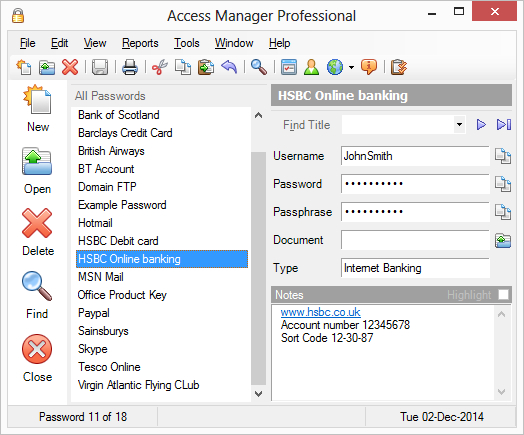Click the Paste clipboard toolbar icon
Screen dimensions: 524x435
(206, 67)
